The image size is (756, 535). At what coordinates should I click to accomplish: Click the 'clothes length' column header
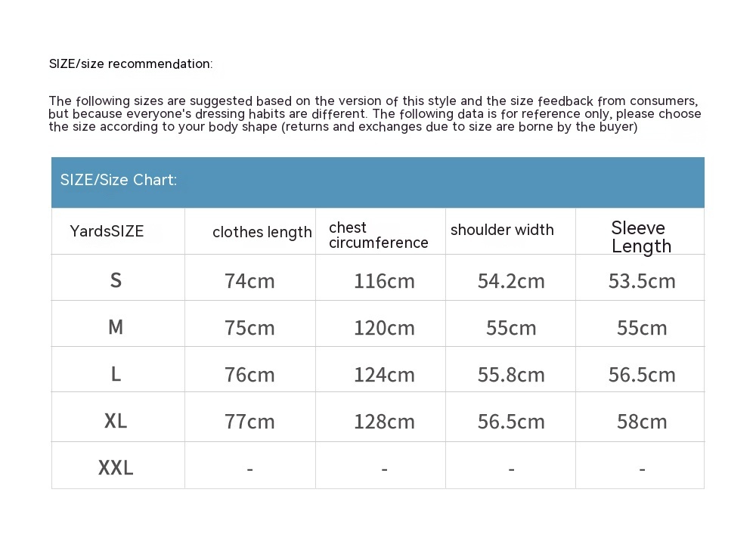point(262,232)
